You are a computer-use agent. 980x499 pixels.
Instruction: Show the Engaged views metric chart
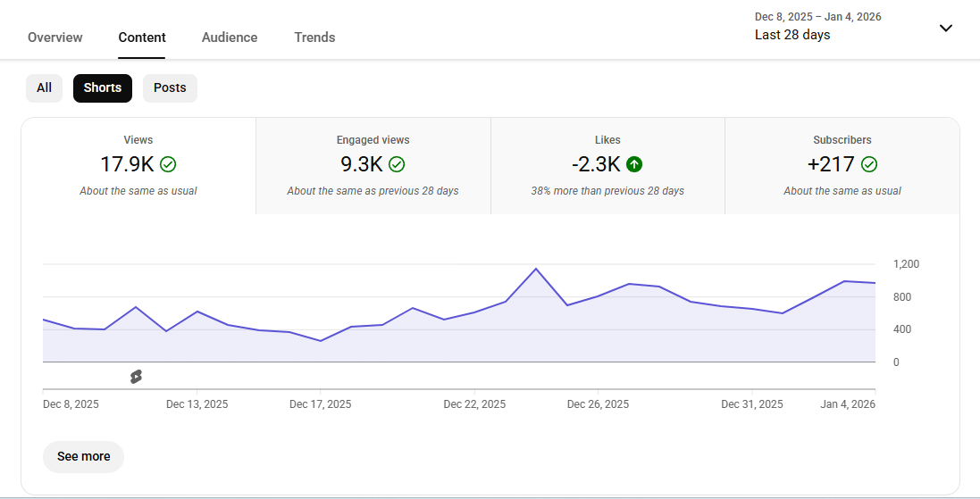click(373, 166)
